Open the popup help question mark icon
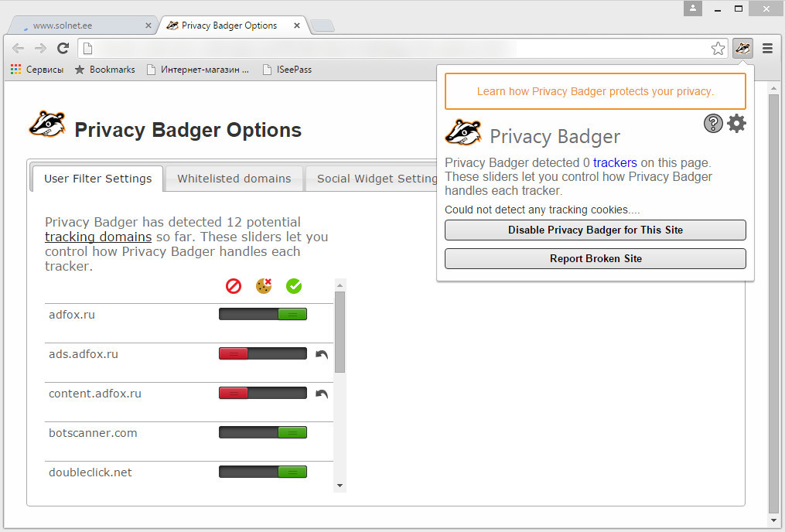This screenshot has width=785, height=532. point(713,123)
